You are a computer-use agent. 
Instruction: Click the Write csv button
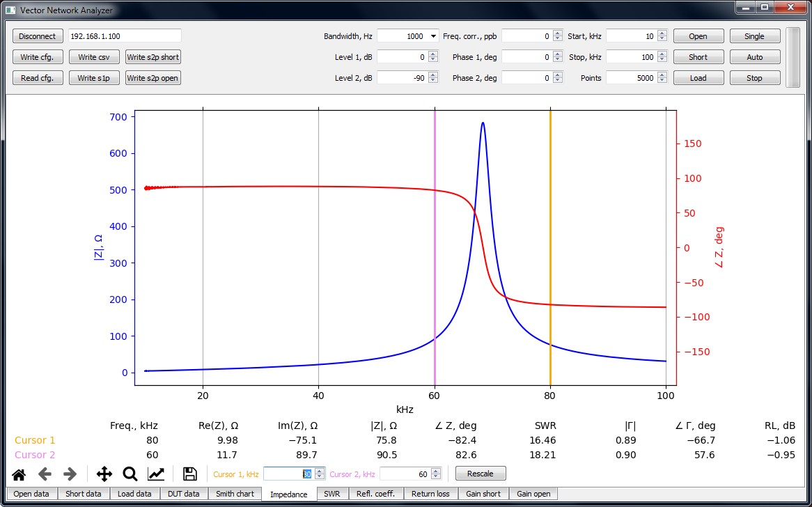[x=94, y=57]
